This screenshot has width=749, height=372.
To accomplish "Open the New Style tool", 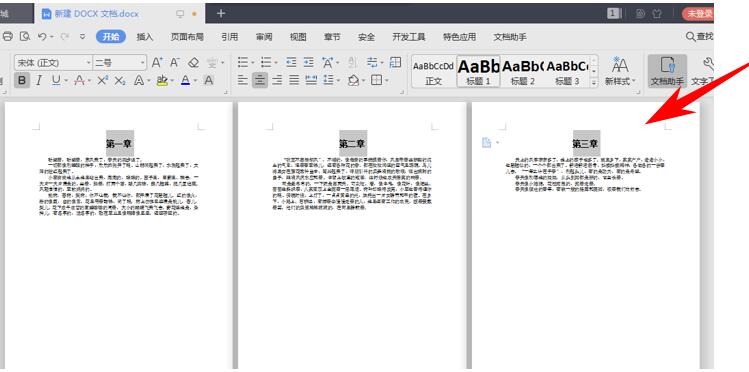I will tap(620, 71).
